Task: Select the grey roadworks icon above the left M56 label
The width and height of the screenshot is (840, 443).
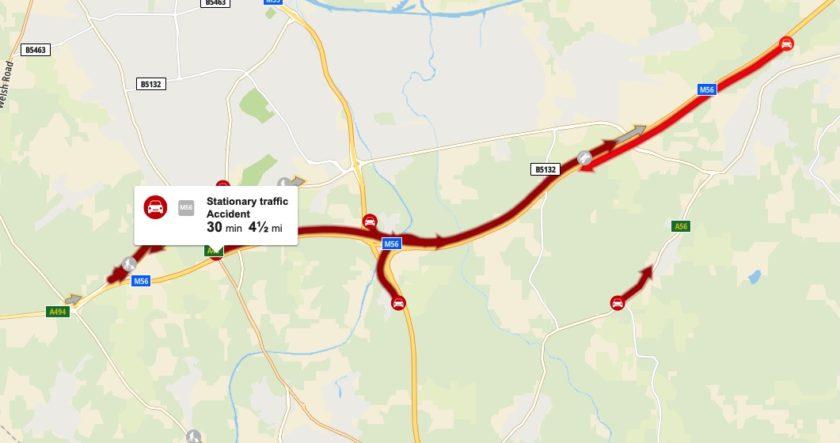Action: click(129, 264)
